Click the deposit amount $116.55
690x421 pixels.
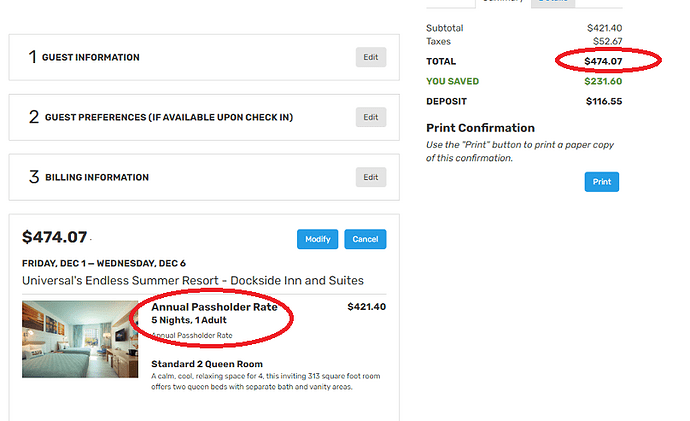coord(602,102)
